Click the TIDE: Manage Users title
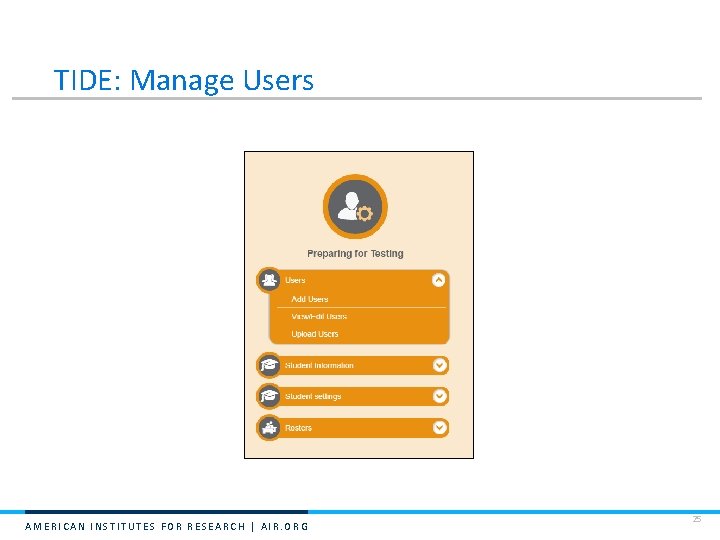This screenshot has height=540, width=720. (x=184, y=80)
